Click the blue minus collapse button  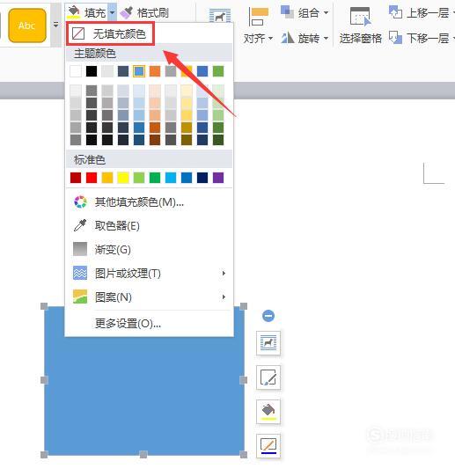click(268, 316)
